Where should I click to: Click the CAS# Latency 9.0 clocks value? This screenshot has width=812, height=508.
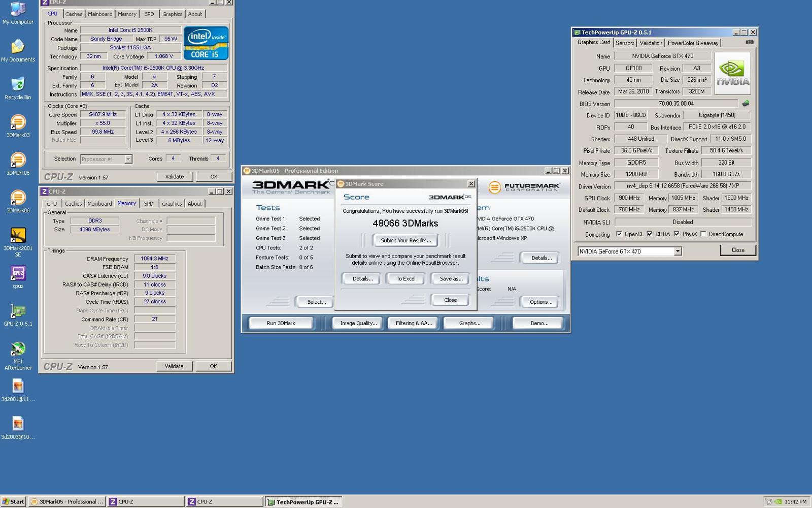point(155,275)
